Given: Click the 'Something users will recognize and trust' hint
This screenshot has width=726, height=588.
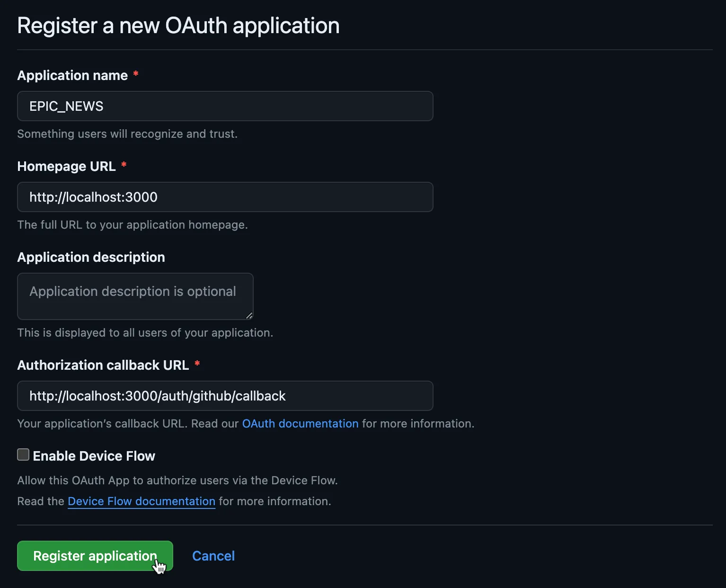Looking at the screenshot, I should coord(127,134).
